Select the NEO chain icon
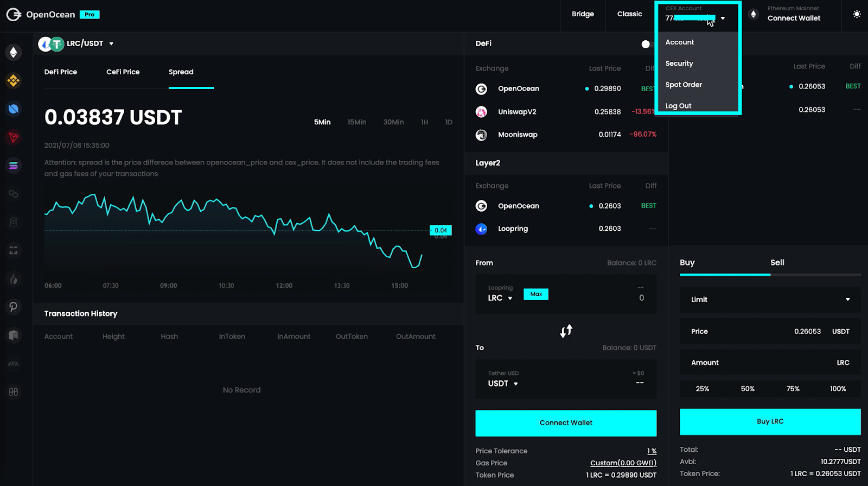Image resolution: width=868 pixels, height=486 pixels. click(x=14, y=335)
